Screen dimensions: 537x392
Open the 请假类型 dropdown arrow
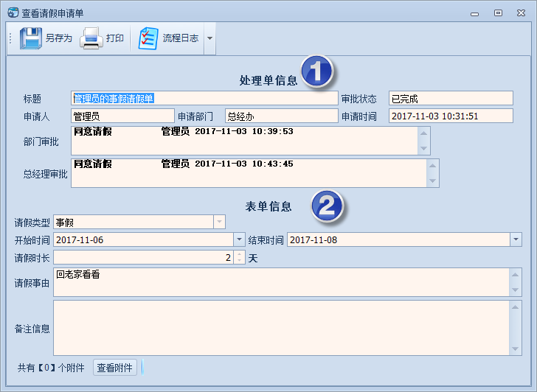219,222
